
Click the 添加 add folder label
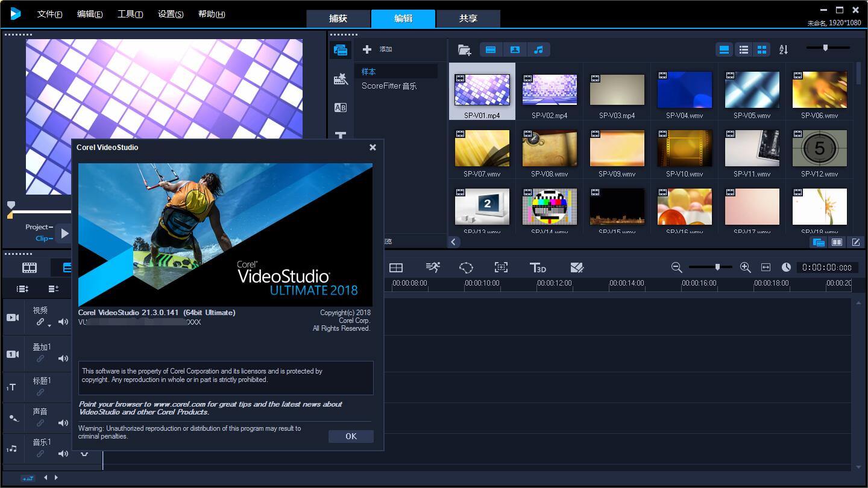(x=386, y=49)
